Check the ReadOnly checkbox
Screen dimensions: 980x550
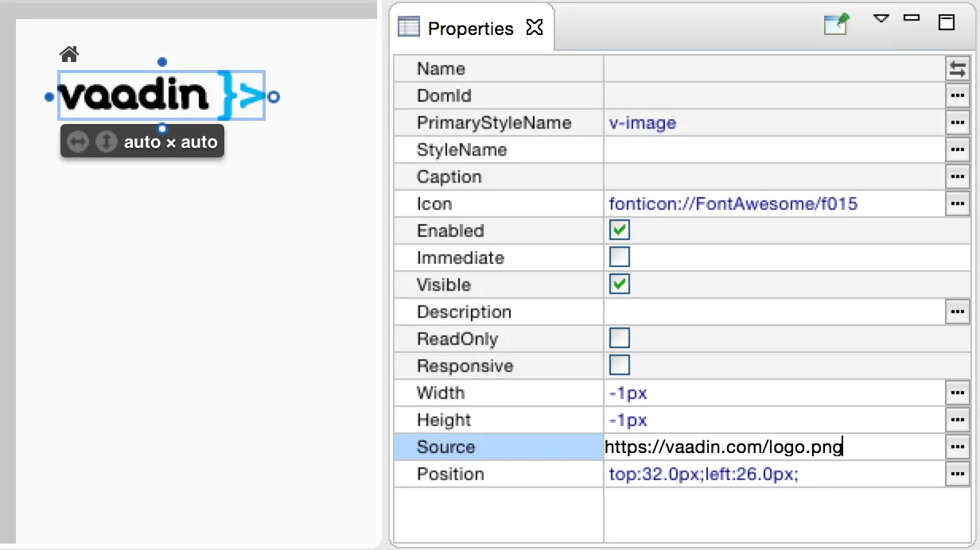point(619,338)
